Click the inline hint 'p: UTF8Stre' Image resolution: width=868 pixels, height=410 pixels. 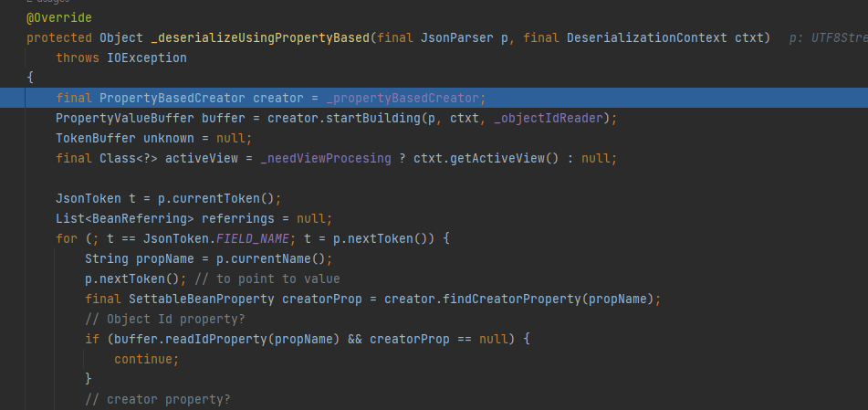(x=828, y=37)
